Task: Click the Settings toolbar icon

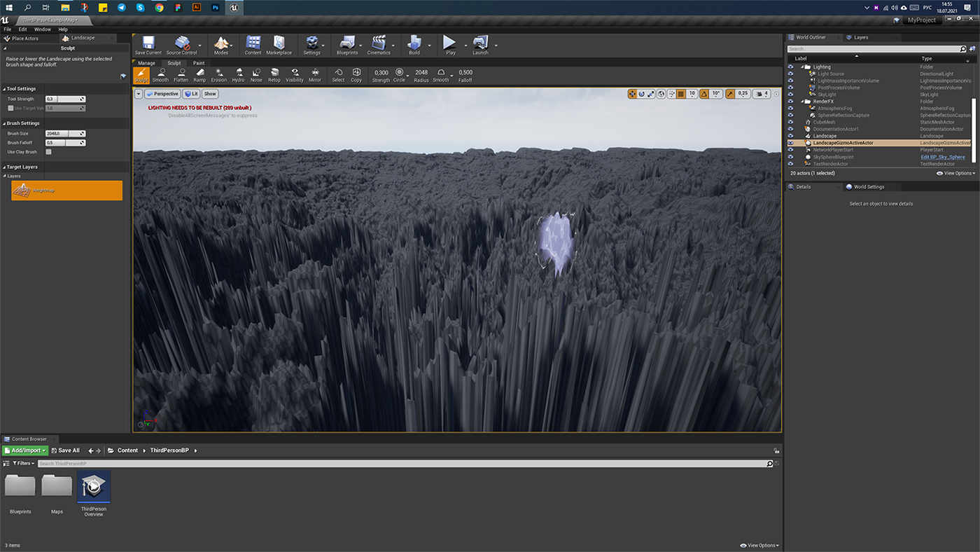Action: (311, 46)
